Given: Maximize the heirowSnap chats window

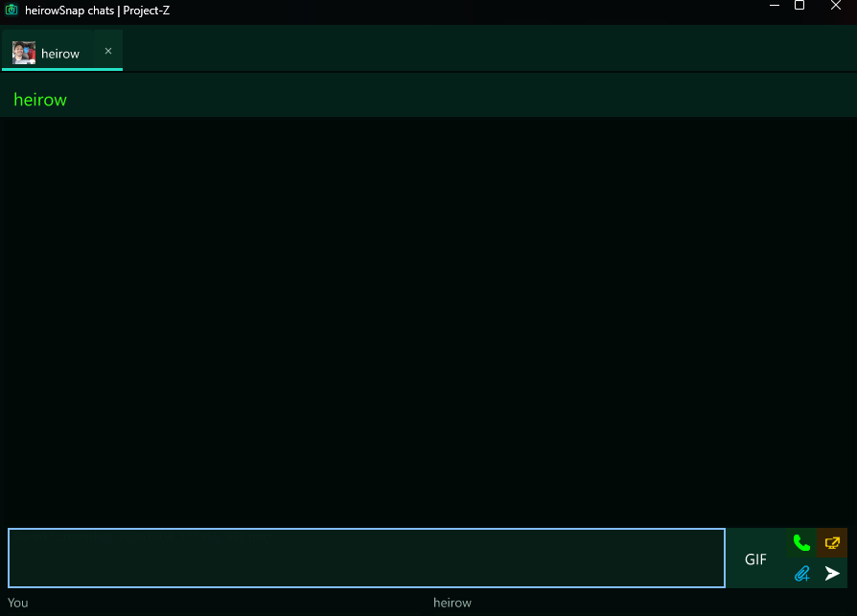Looking at the screenshot, I should (799, 6).
